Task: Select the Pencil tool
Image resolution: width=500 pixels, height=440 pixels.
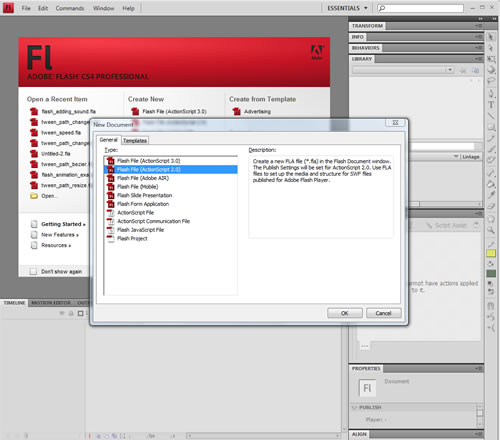Action: pyautogui.click(x=491, y=138)
